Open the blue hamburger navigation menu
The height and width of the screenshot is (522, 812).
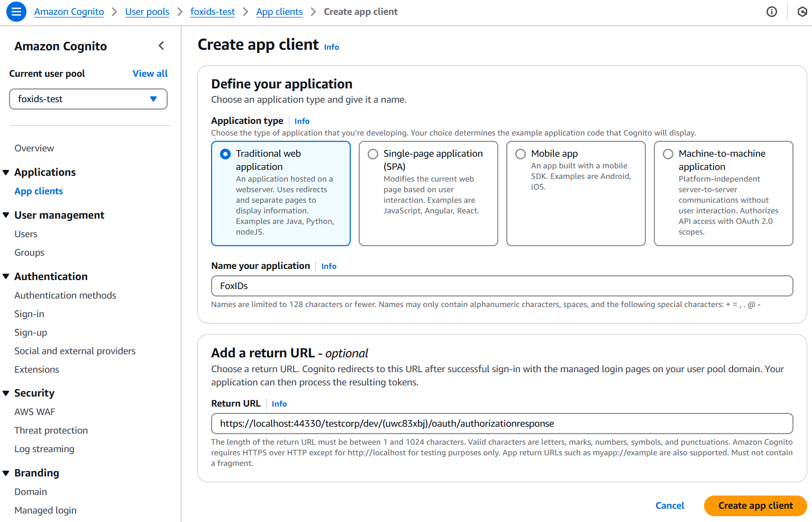click(15, 11)
